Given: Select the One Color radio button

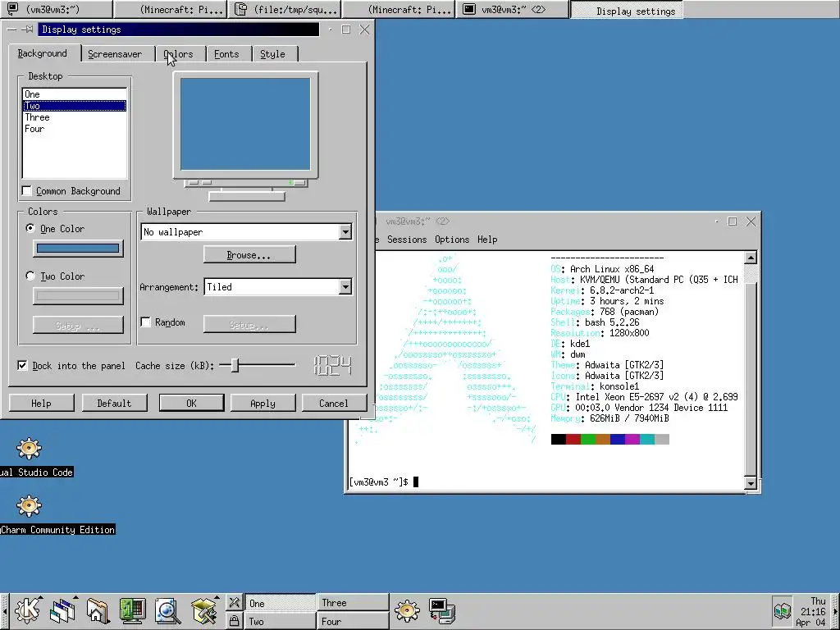Looking at the screenshot, I should pyautogui.click(x=30, y=229).
